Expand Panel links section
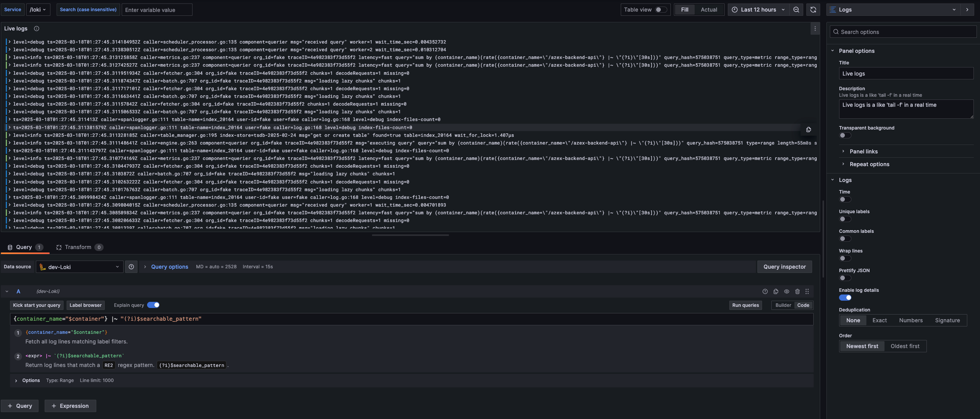The width and height of the screenshot is (980, 419). tap(864, 151)
